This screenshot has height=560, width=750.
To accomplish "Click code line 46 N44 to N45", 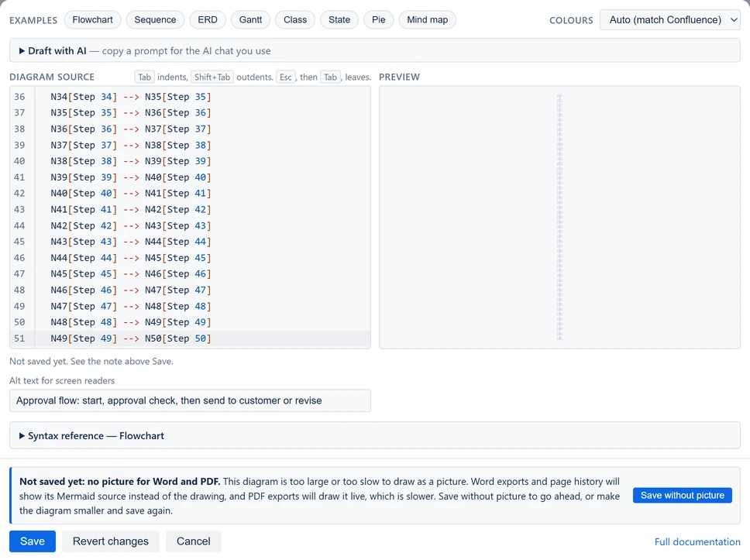I will pyautogui.click(x=131, y=258).
